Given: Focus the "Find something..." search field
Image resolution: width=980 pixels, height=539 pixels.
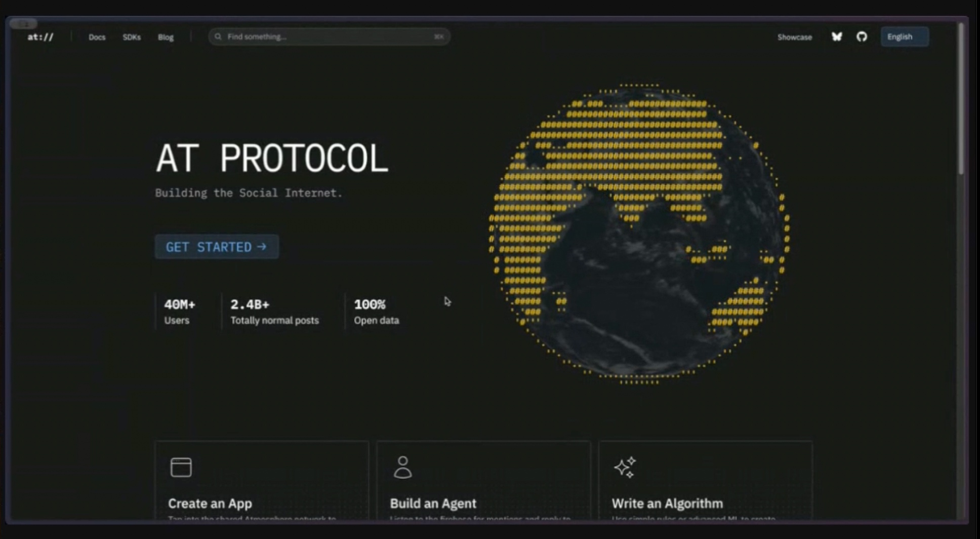Looking at the screenshot, I should click(324, 37).
